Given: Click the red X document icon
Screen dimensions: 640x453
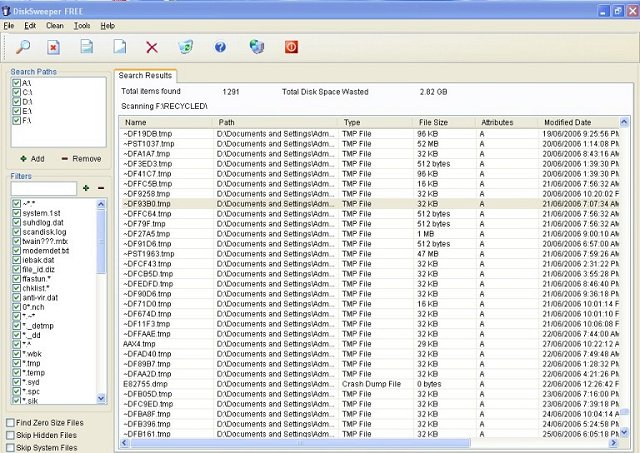Looking at the screenshot, I should pyautogui.click(x=54, y=47).
